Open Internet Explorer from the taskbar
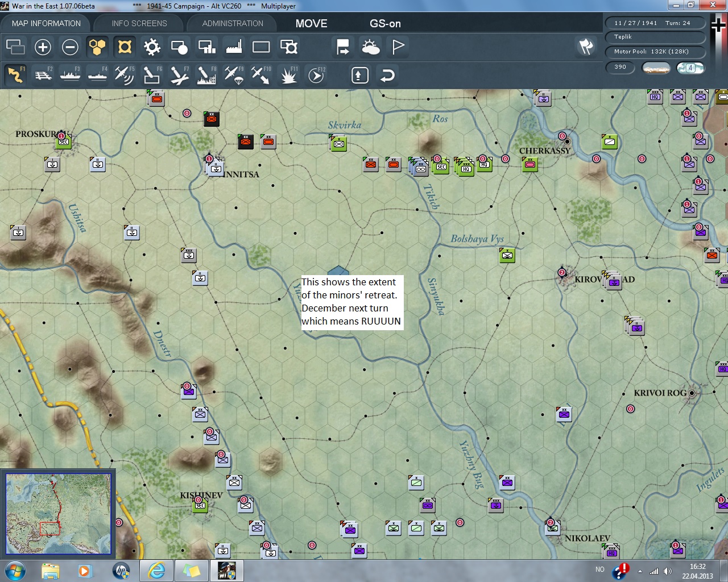The height and width of the screenshot is (582, 728). 156,571
